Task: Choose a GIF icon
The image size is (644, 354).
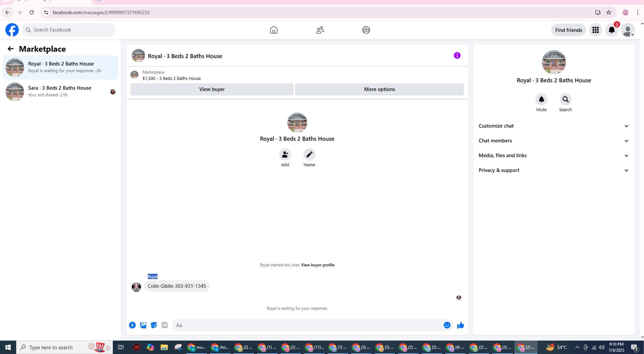Action: click(165, 325)
